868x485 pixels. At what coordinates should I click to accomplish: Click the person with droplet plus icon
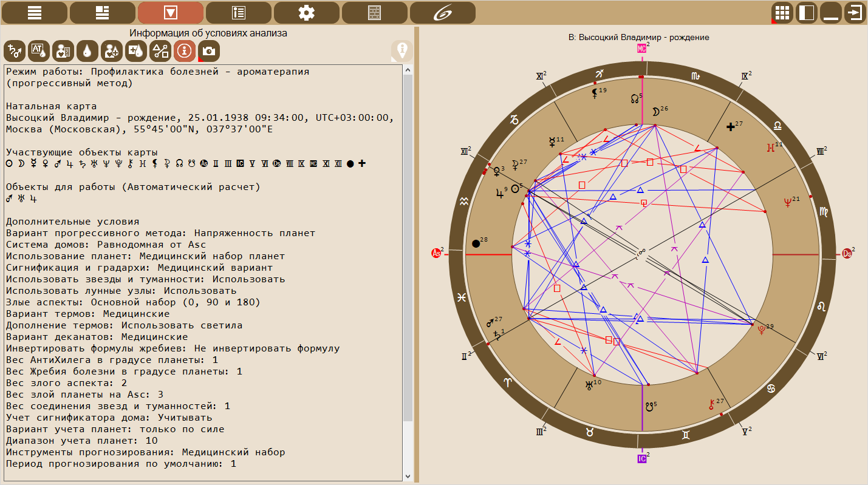(112, 52)
